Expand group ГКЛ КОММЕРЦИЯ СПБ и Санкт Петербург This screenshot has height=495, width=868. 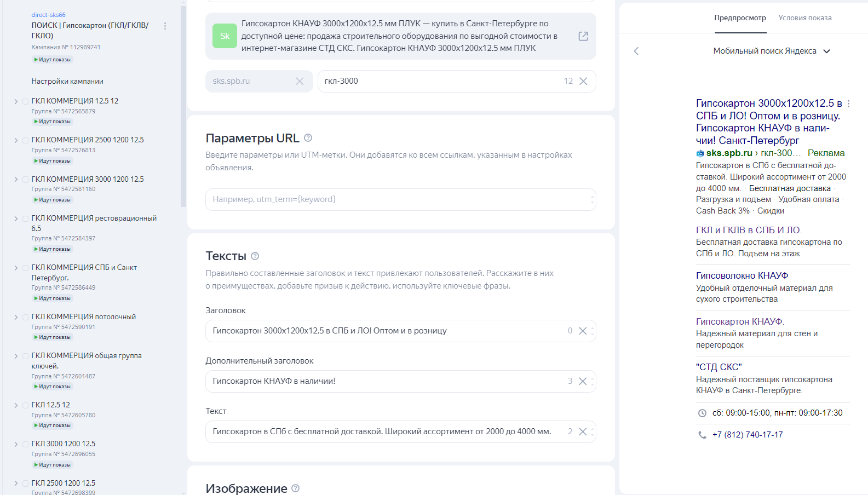click(x=16, y=268)
